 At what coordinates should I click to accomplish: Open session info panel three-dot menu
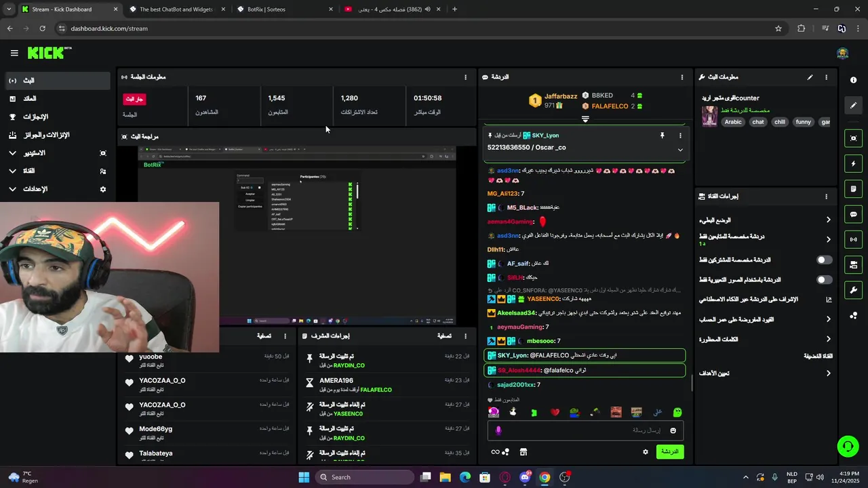tap(465, 77)
